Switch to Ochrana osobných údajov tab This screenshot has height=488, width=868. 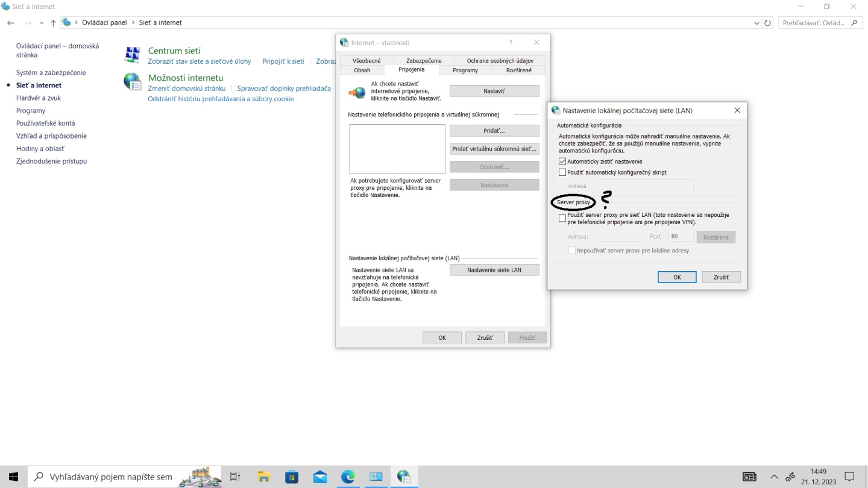[x=500, y=61]
